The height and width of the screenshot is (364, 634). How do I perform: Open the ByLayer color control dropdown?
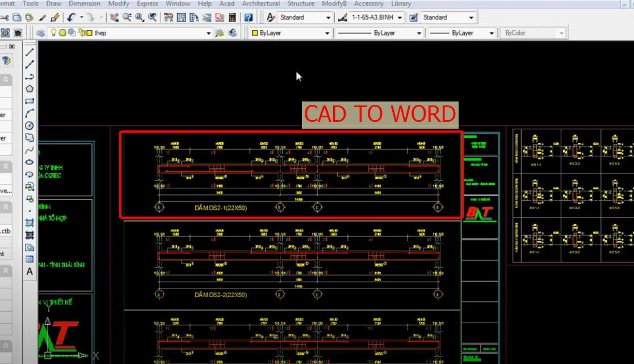coord(328,33)
